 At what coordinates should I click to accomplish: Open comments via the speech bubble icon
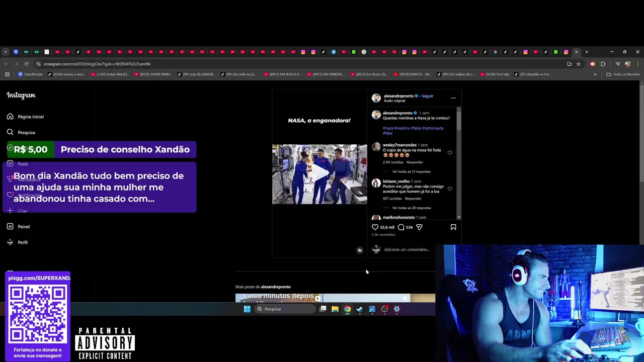point(401,227)
